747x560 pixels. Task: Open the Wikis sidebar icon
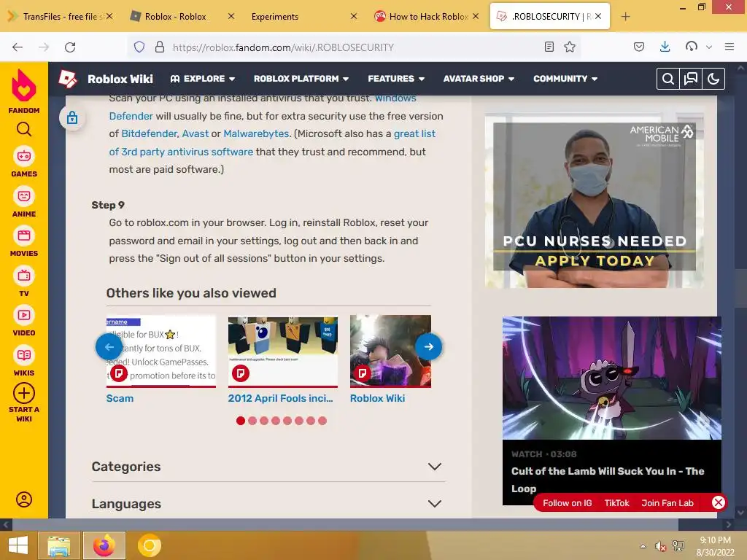coord(24,355)
